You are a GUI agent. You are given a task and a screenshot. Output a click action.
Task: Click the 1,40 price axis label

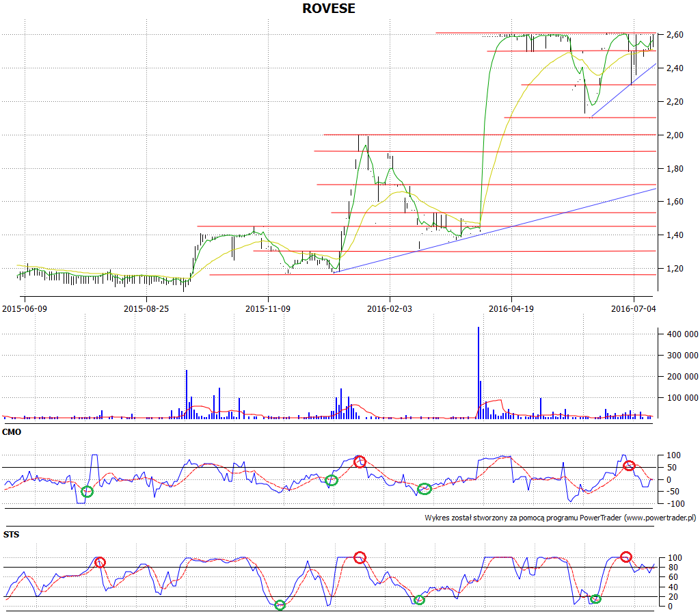(675, 235)
